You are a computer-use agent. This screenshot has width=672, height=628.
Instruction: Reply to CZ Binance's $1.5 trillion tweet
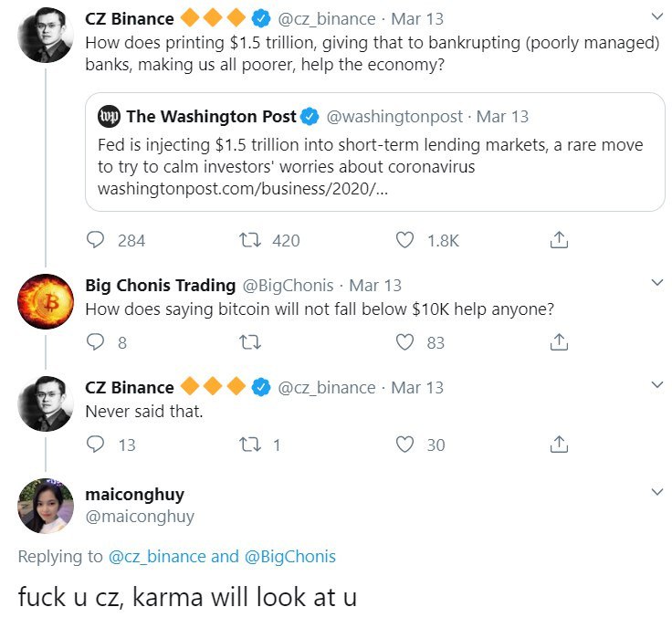(95, 240)
